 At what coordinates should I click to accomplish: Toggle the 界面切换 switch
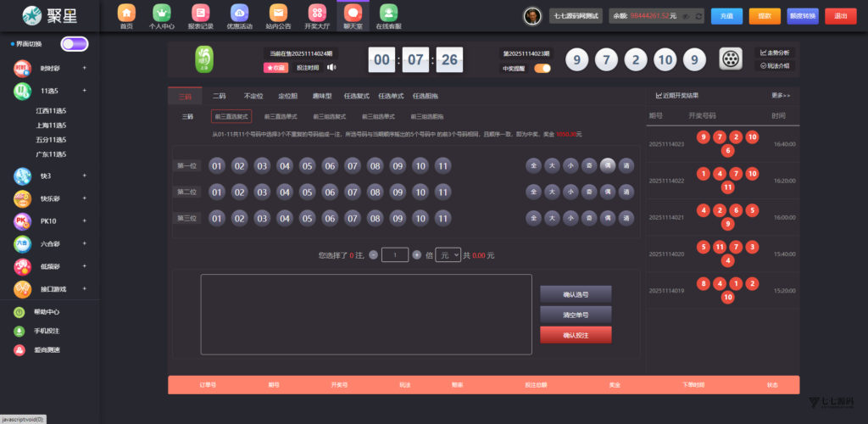[x=74, y=43]
